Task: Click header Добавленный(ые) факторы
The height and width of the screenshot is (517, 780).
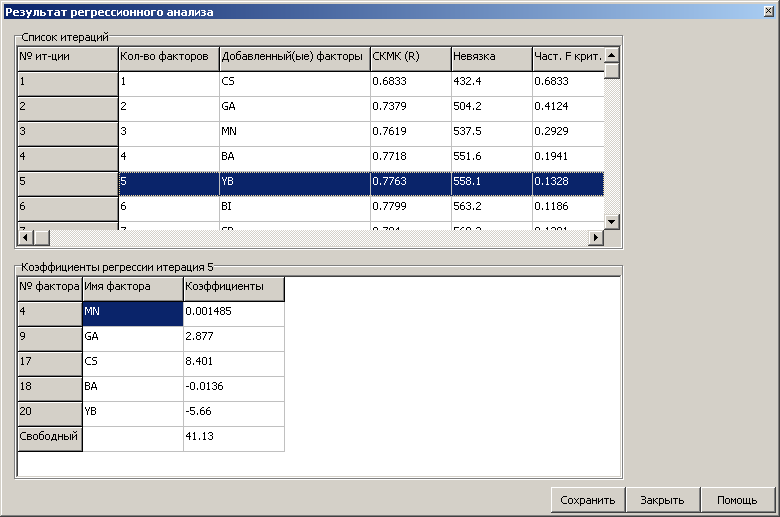Action: click(295, 59)
